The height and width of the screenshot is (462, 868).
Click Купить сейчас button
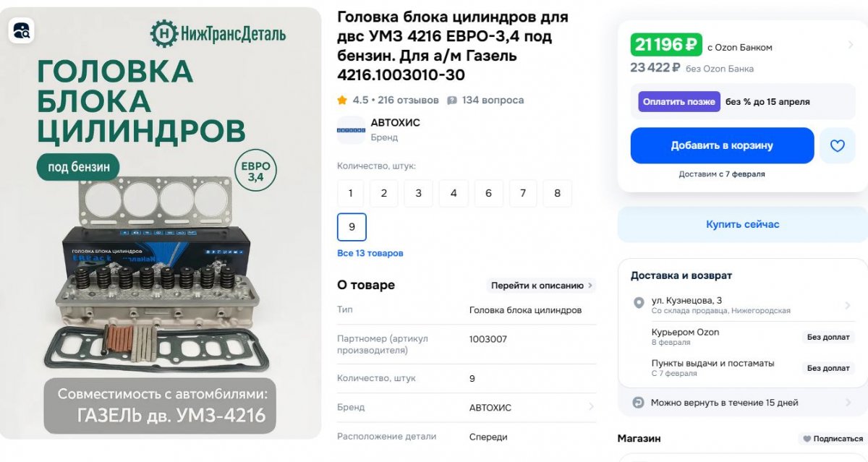[x=743, y=225]
